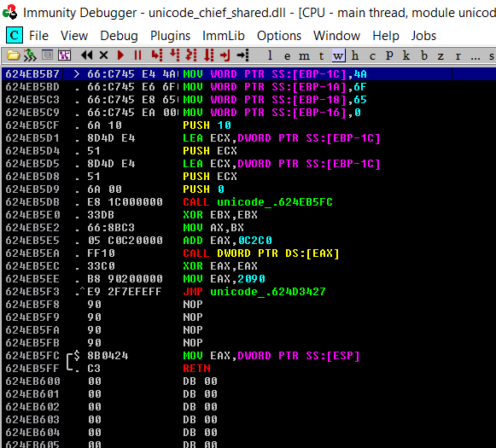Screen dimensions: 496x448
Task: Open the ImmLib menu
Action: coord(224,36)
